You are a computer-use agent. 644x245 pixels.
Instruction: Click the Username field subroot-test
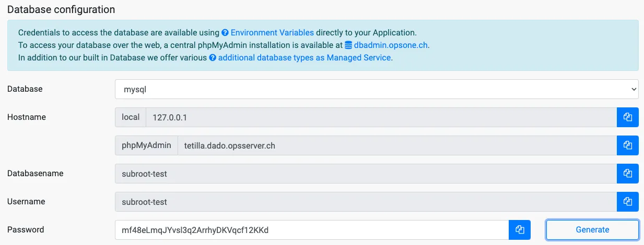tap(366, 202)
